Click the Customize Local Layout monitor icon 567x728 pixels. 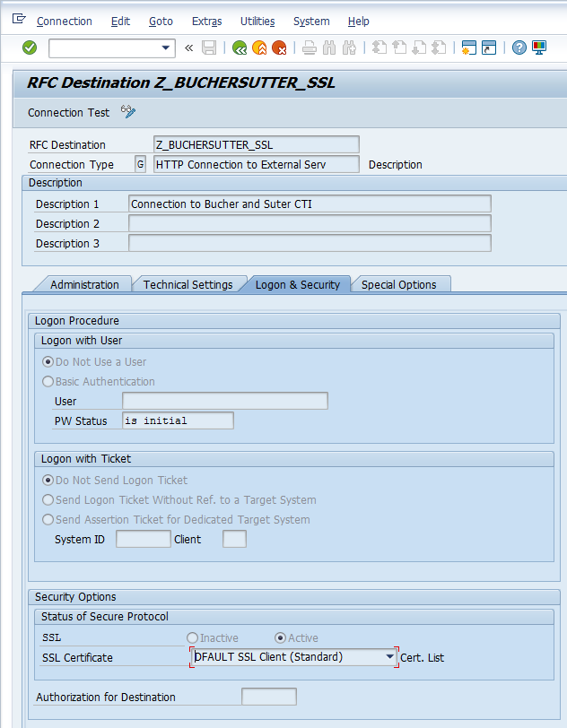coord(539,48)
